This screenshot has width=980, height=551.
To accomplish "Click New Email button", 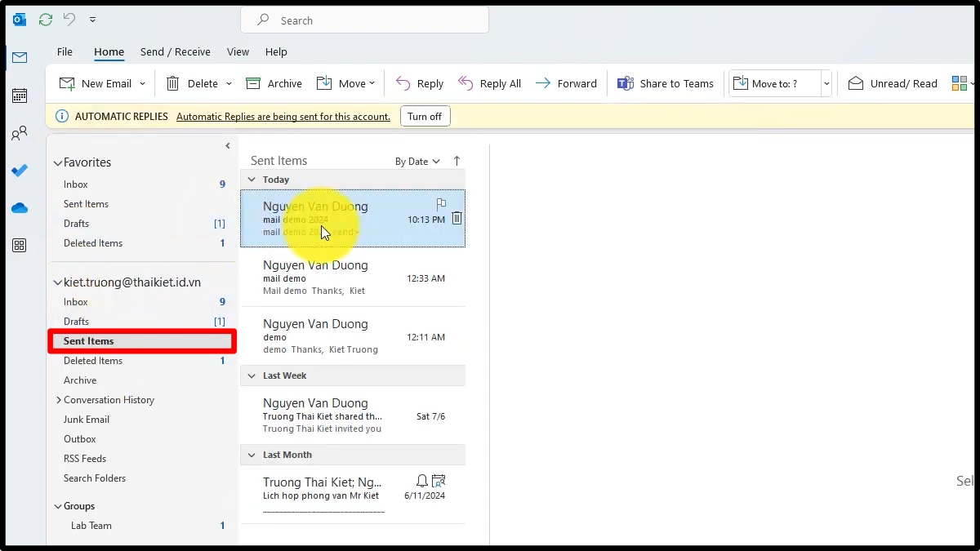I will pyautogui.click(x=96, y=83).
